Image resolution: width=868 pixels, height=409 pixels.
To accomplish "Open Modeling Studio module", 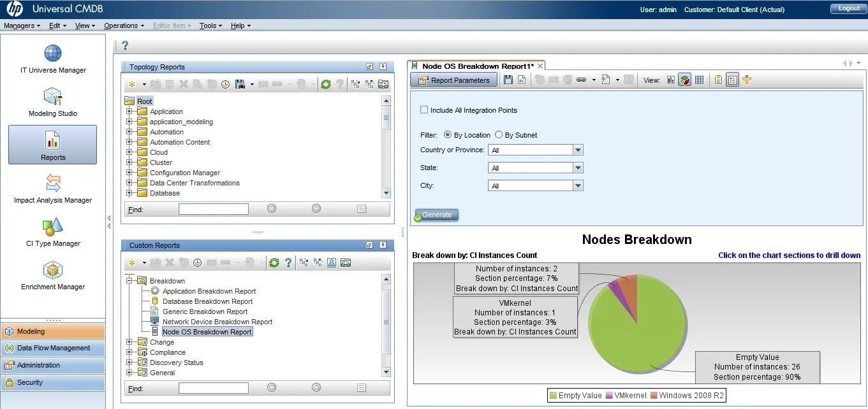I will (53, 102).
